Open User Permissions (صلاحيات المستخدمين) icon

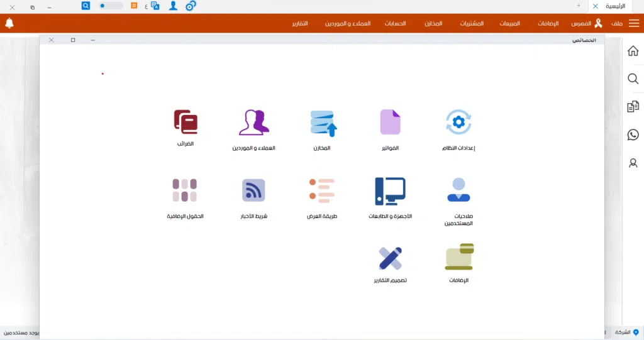click(x=458, y=190)
